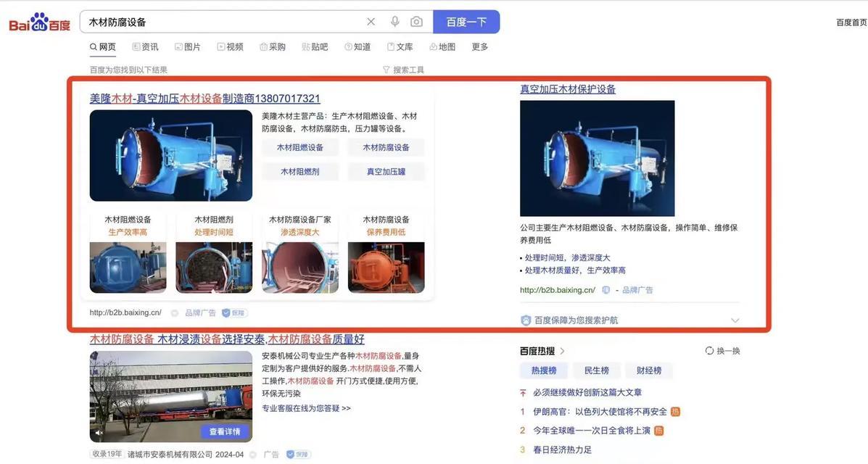Expand the 百度保障为您搜索护航 chevron
The height and width of the screenshot is (464, 868).
point(735,320)
